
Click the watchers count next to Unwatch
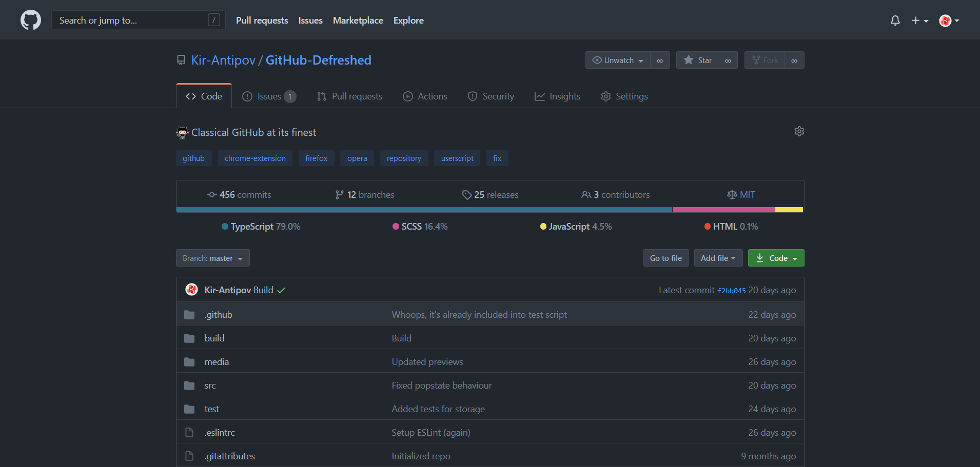(660, 60)
